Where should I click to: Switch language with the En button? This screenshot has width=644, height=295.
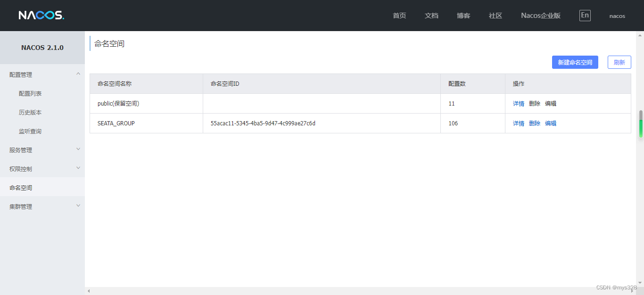(x=585, y=15)
